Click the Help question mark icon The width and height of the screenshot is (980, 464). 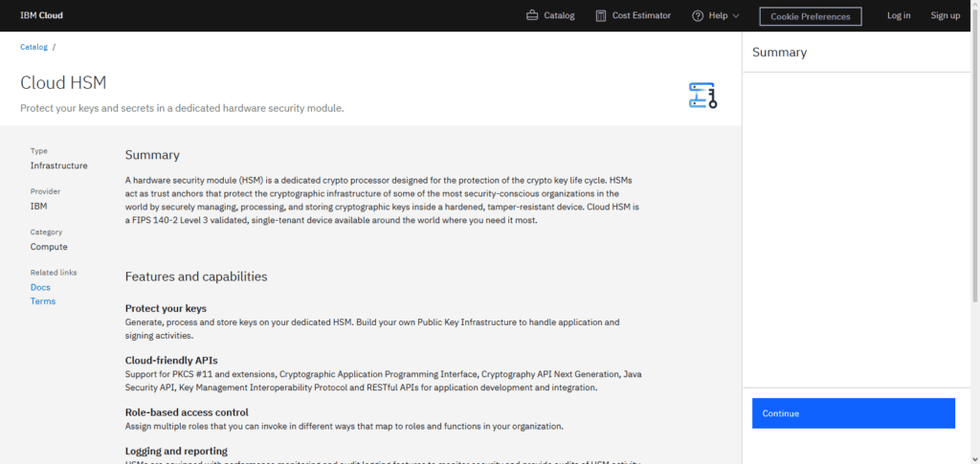point(698,15)
